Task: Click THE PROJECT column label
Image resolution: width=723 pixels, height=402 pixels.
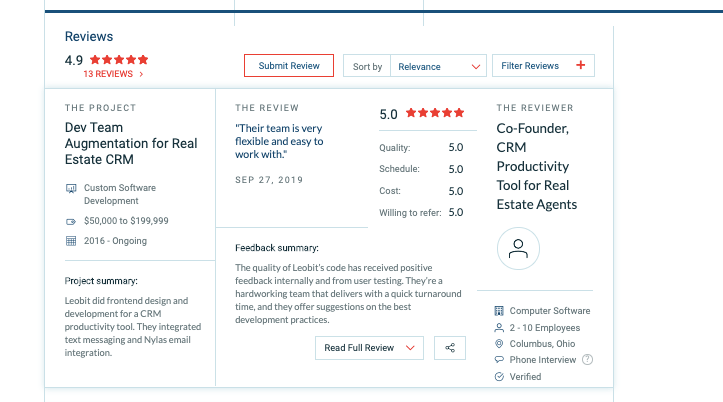Action: pos(101,108)
